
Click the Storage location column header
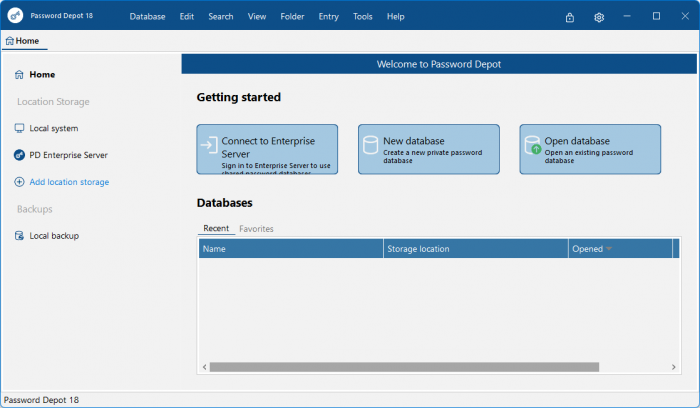(x=475, y=249)
